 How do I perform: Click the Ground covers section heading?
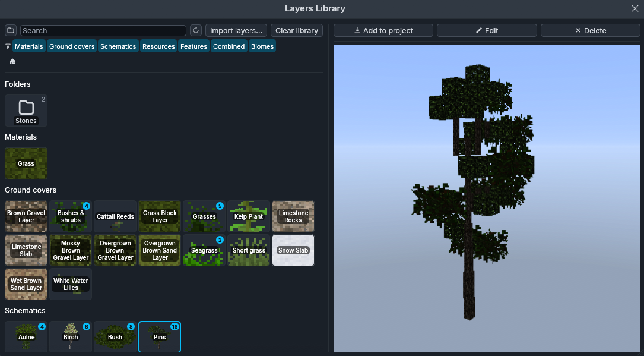click(30, 190)
